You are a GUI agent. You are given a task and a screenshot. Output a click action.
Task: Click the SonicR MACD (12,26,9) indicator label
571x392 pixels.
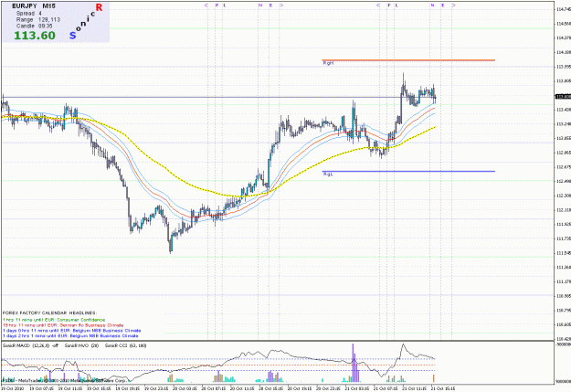tap(30, 345)
